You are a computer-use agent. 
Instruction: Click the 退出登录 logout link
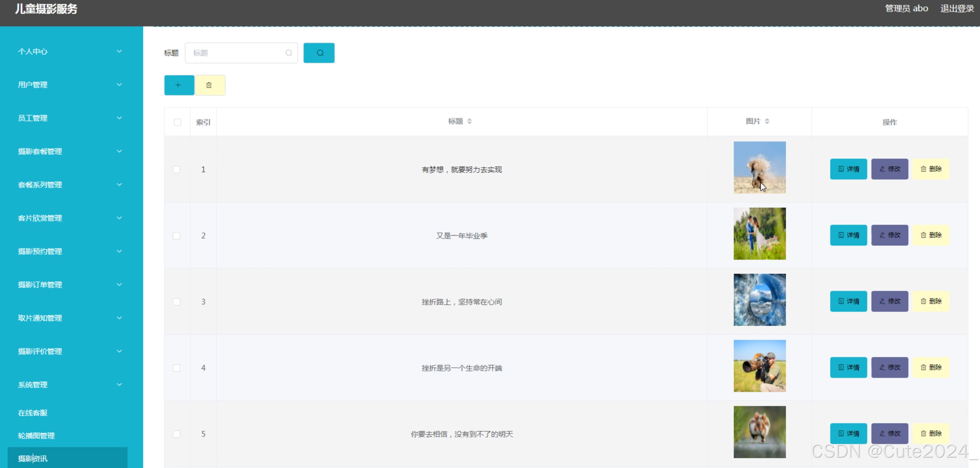(957, 8)
